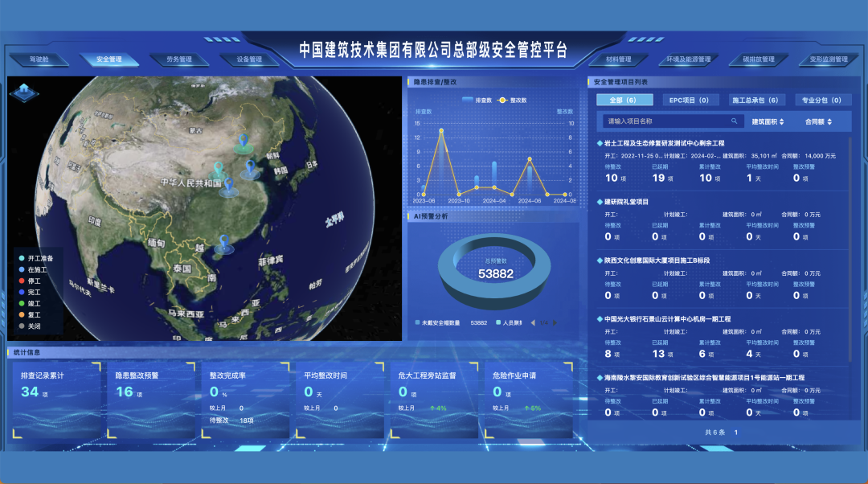Toggle 整改数 series in chart legend
This screenshot has width=868, height=484.
(514, 100)
